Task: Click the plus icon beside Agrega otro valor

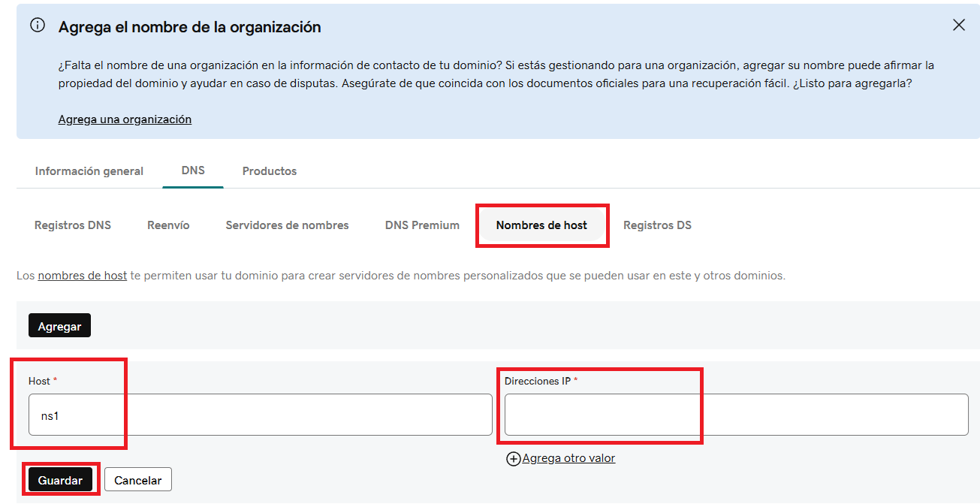Action: [x=514, y=459]
